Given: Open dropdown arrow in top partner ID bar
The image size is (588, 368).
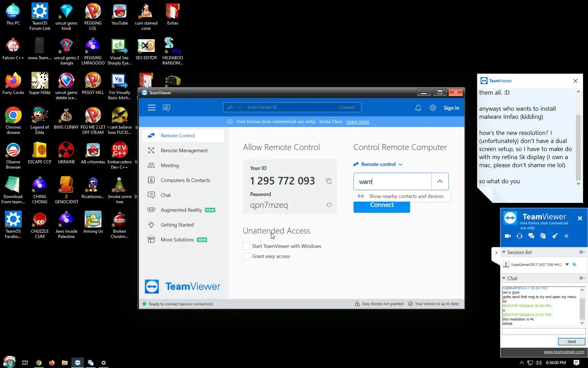Looking at the screenshot, I should [239, 108].
